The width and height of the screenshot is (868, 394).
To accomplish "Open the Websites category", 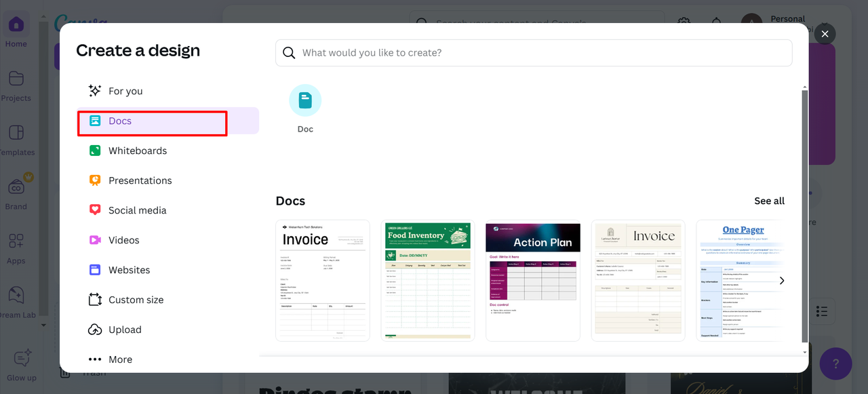I will point(168,270).
